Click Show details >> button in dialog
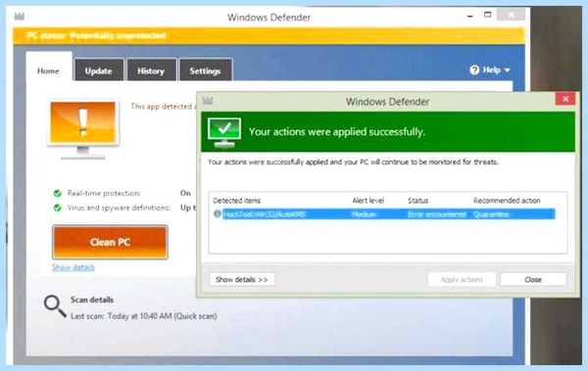 tap(242, 280)
